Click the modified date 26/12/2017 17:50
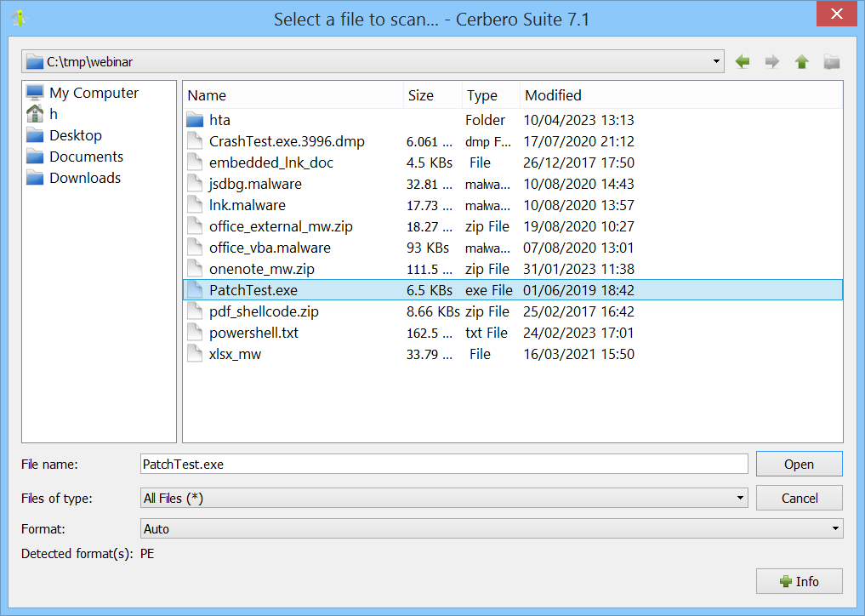Viewport: 865px width, 616px height. click(x=578, y=163)
